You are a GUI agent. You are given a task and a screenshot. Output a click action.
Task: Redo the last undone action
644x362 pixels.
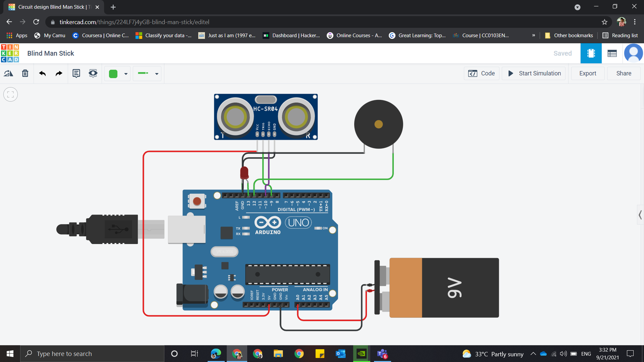[x=59, y=73]
